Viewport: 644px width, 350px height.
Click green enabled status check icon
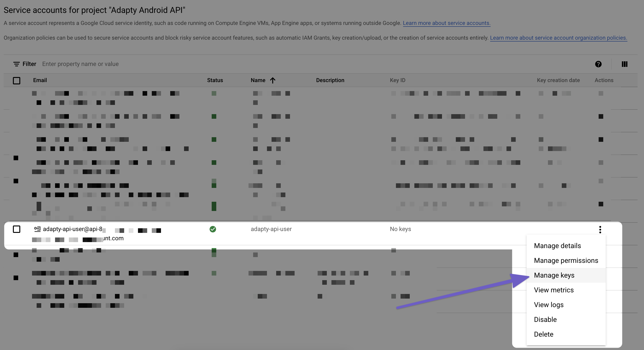pyautogui.click(x=213, y=229)
